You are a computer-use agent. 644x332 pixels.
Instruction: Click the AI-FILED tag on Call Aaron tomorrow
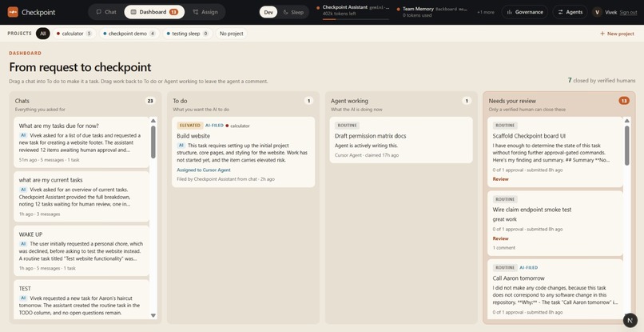pyautogui.click(x=529, y=267)
